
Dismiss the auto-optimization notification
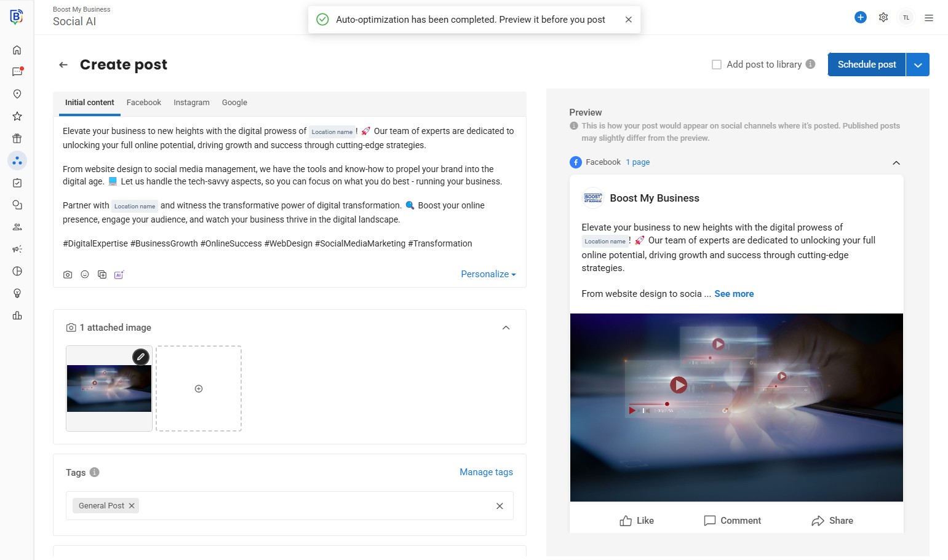(628, 20)
